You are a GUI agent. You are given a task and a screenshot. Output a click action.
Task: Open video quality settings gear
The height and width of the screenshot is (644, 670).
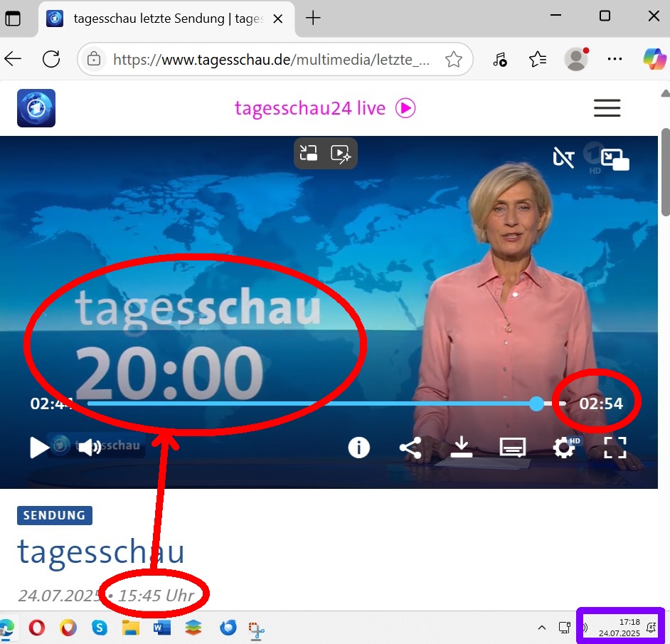(564, 447)
